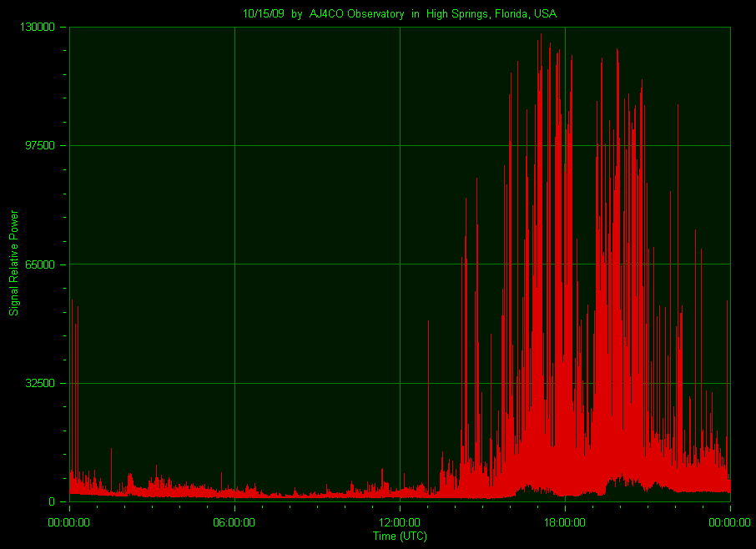
Task: Click the y-axis value 65000
Action: coord(40,264)
